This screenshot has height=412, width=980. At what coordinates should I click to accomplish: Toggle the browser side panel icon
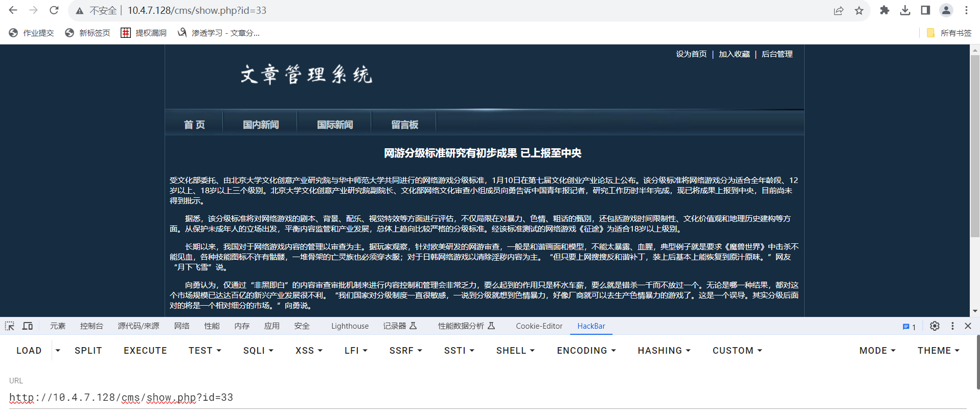tap(925, 10)
